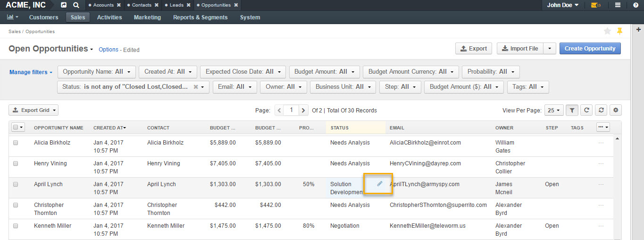Open the Opportunity Name filter dropdown
Viewport: 644px width, 240px height.
[97, 72]
